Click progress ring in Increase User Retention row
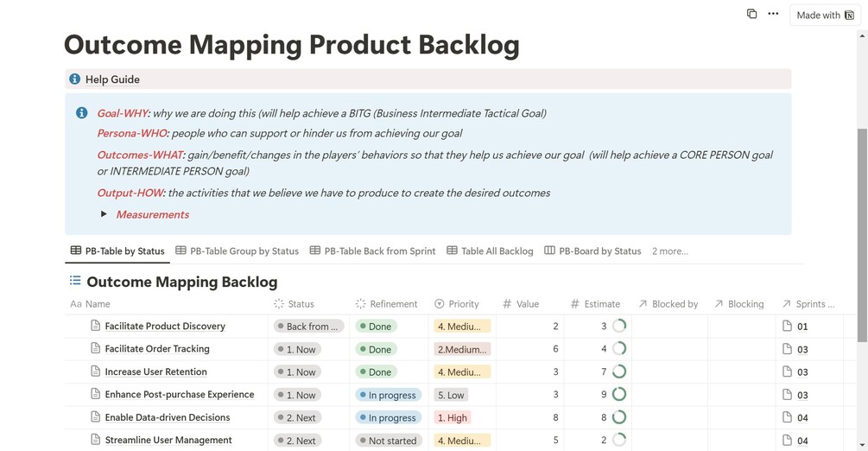The width and height of the screenshot is (868, 451). click(619, 372)
